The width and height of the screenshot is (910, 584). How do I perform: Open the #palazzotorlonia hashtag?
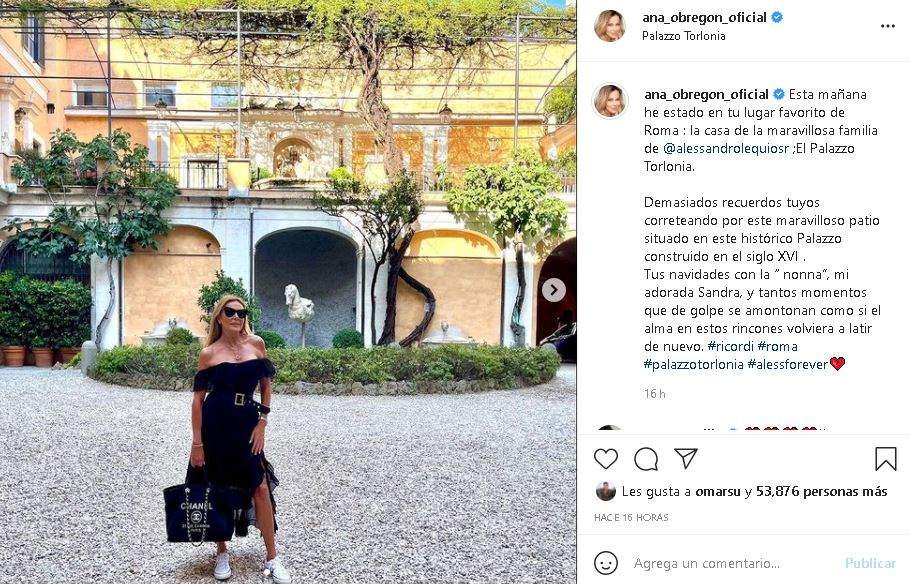coord(694,364)
